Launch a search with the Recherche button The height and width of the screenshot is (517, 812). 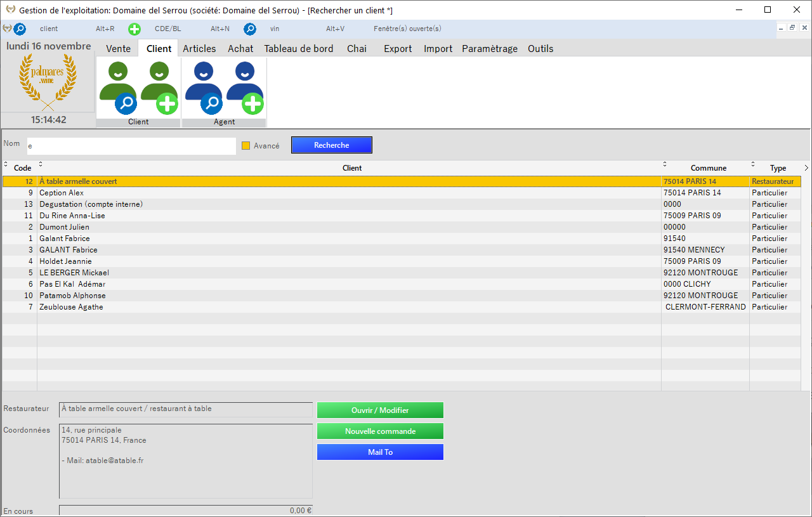331,145
